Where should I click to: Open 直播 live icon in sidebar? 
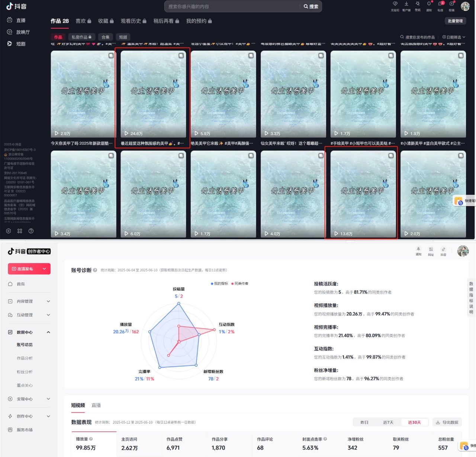point(10,20)
